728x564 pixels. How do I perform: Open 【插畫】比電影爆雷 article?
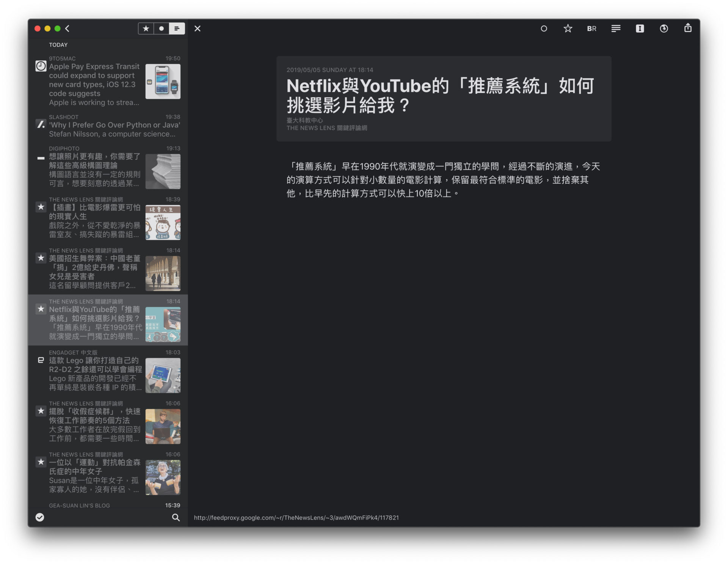click(x=108, y=219)
